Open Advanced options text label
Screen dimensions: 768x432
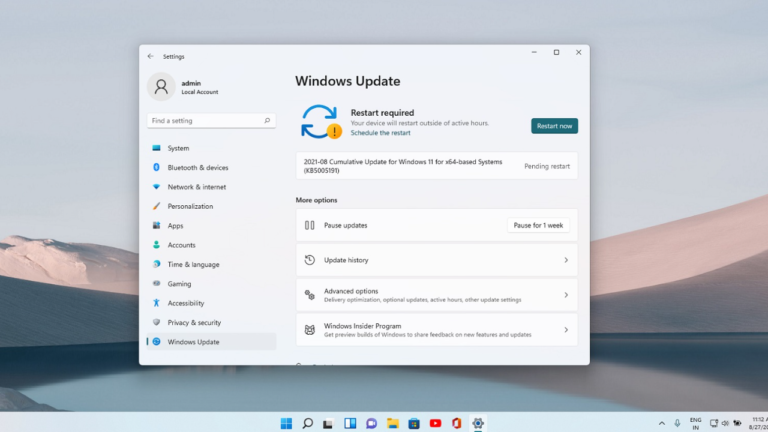(x=351, y=291)
